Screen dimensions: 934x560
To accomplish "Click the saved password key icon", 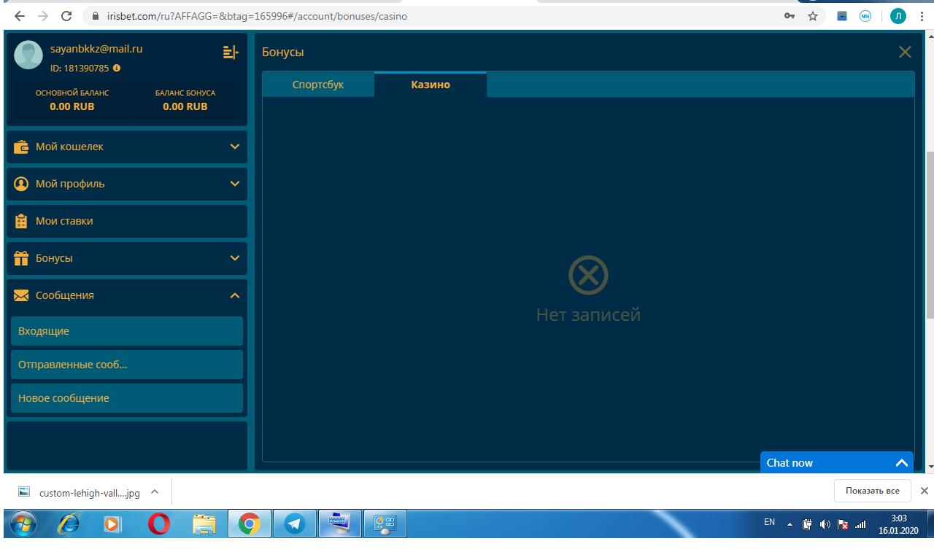I will (x=790, y=16).
